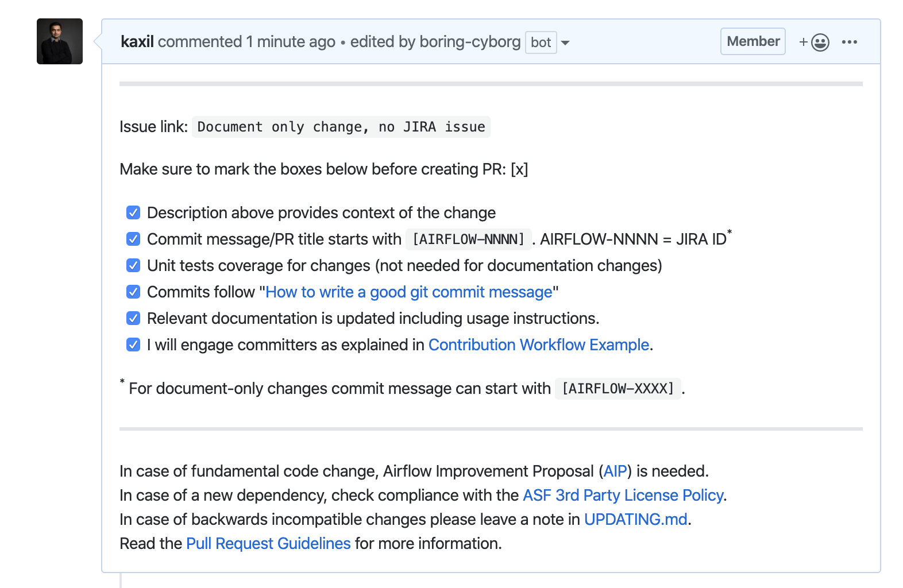The image size is (903, 588).
Task: Follow the Contribution Workflow Example link
Action: (538, 345)
